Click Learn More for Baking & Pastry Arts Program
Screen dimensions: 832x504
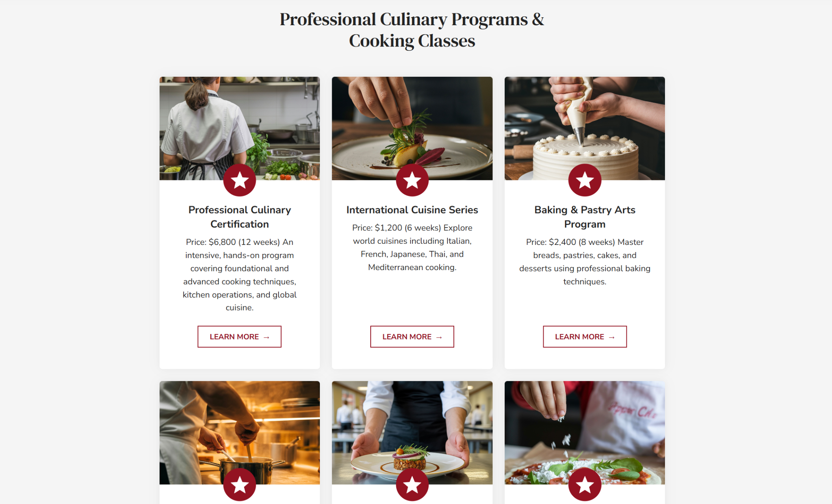585,337
